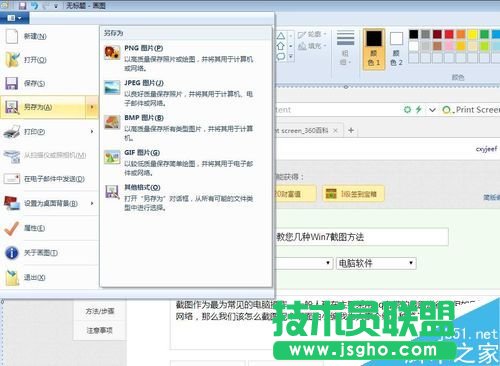Expand the Print submenu arrow

point(92,132)
